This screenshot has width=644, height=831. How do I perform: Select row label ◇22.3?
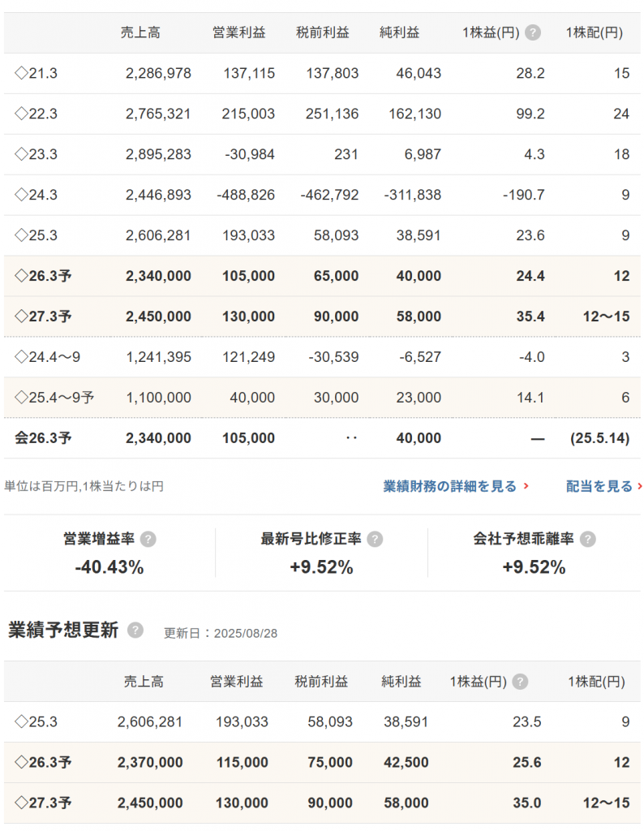(x=36, y=114)
